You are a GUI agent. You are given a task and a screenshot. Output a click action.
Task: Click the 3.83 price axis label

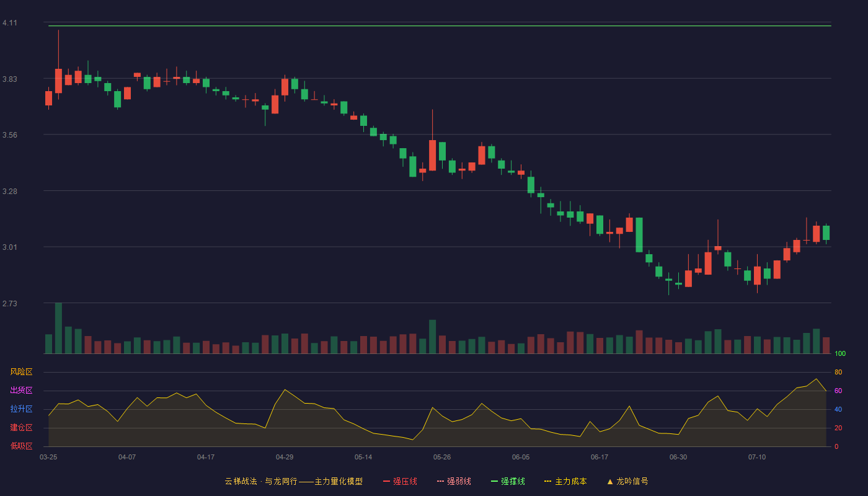click(10, 79)
